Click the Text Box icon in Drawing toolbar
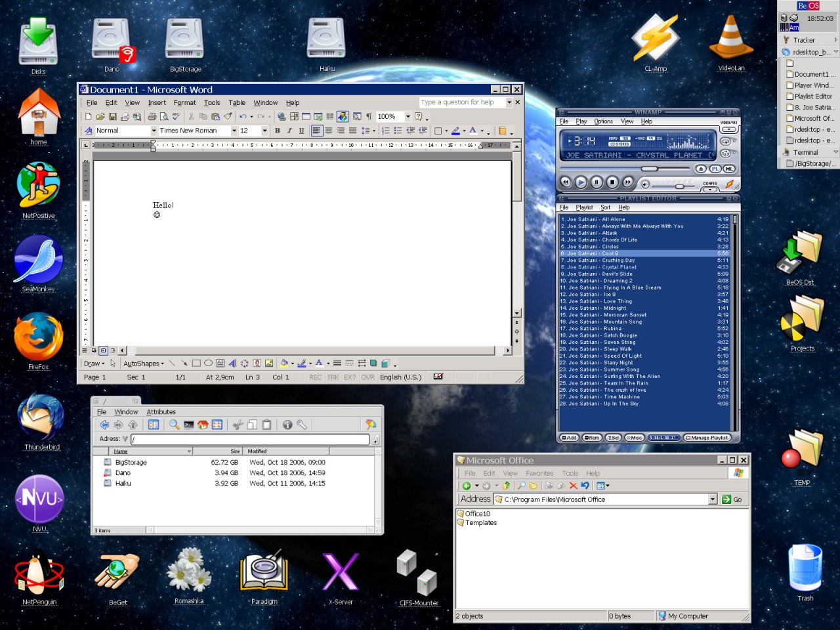840x630 pixels. point(220,363)
